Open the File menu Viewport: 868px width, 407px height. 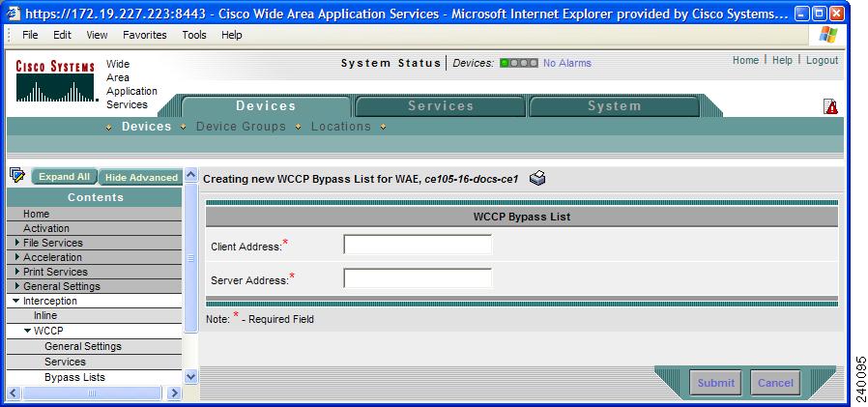pos(30,35)
